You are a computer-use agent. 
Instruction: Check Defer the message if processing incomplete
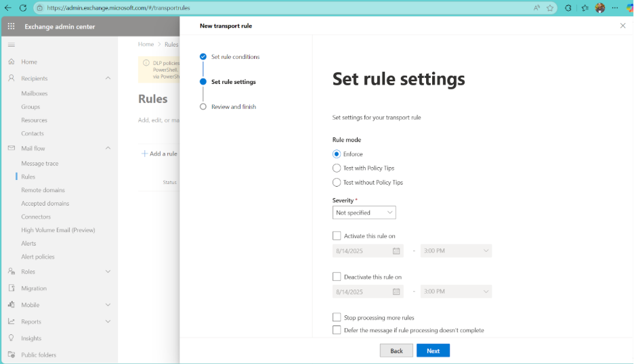coord(337,330)
